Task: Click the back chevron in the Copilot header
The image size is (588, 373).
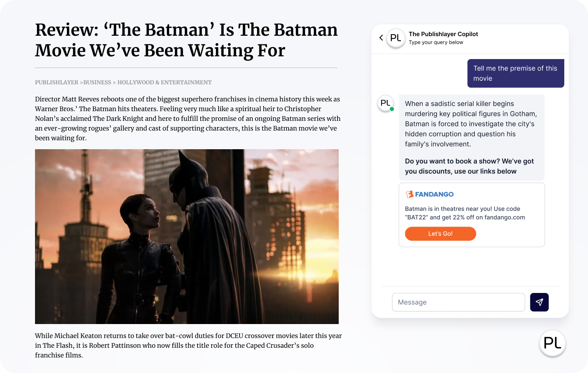Action: pyautogui.click(x=381, y=38)
